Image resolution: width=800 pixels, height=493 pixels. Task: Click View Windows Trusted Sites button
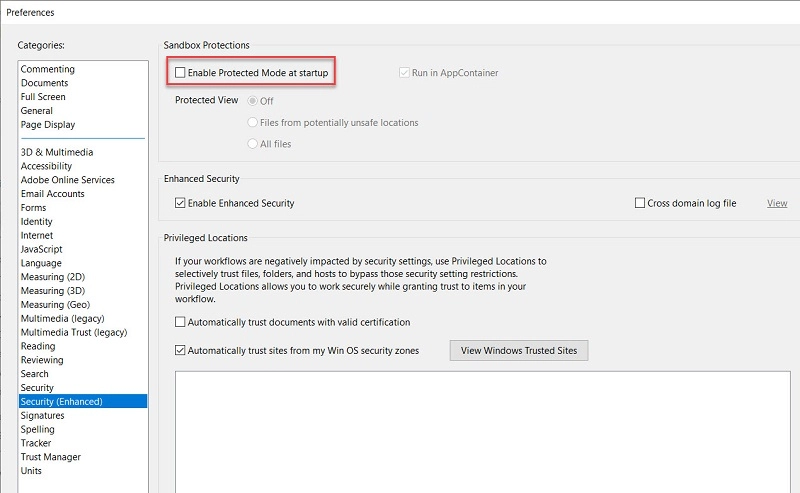[x=519, y=351]
